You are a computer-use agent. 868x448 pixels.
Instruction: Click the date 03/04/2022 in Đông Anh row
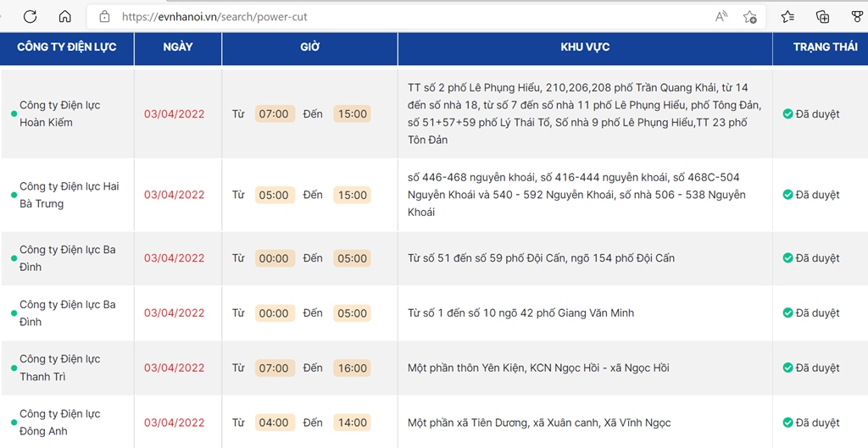(175, 423)
